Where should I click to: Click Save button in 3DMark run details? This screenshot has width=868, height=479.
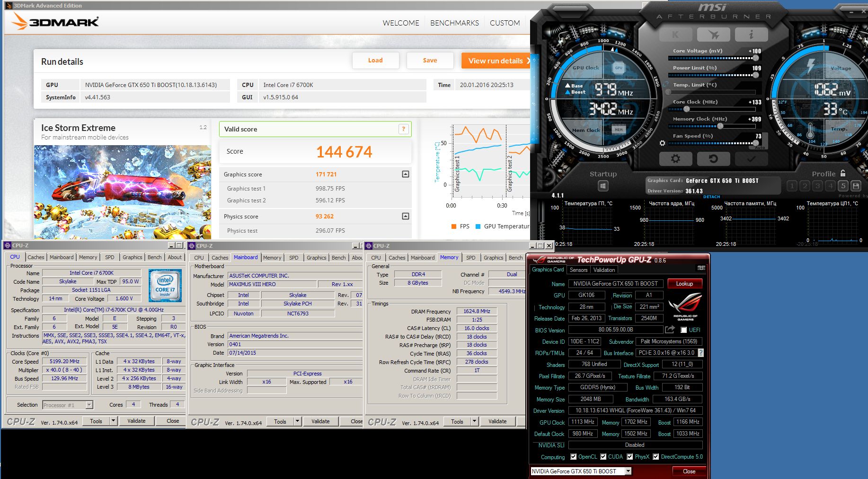(430, 61)
